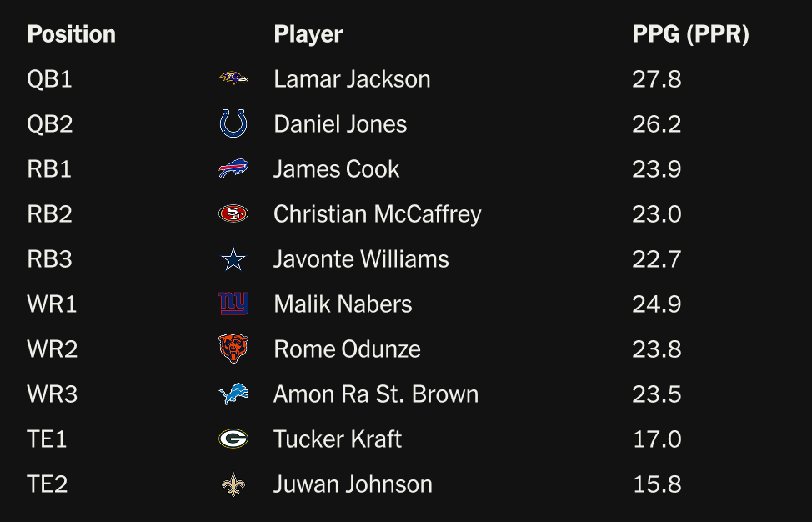812x522 pixels.
Task: Open the Christian McCaffrey player name
Action: (377, 214)
